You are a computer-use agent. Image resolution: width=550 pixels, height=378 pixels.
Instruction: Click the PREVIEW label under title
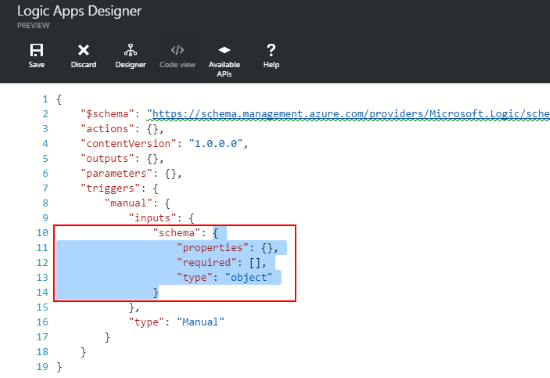tap(34, 26)
